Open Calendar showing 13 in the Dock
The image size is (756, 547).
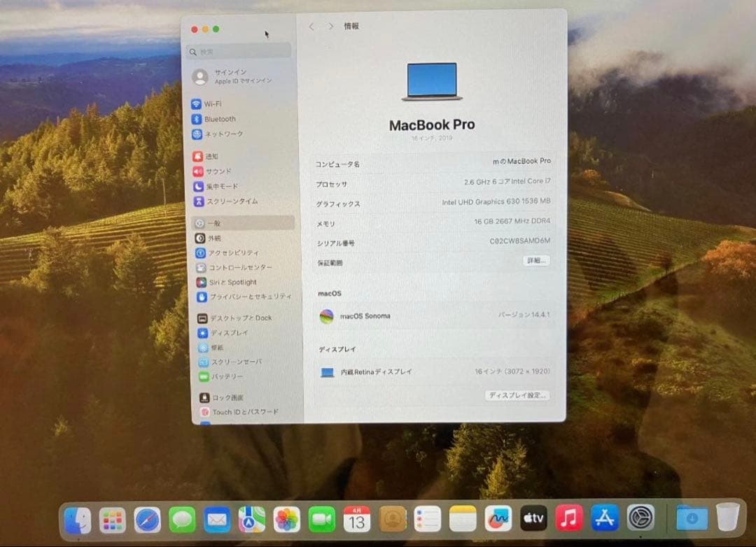coord(357,519)
